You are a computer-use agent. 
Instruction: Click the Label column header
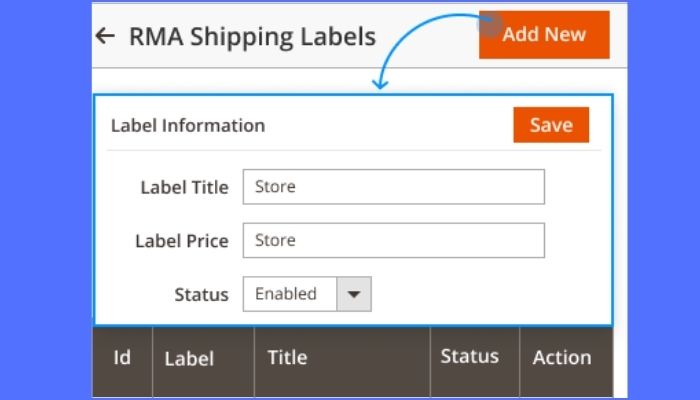189,358
